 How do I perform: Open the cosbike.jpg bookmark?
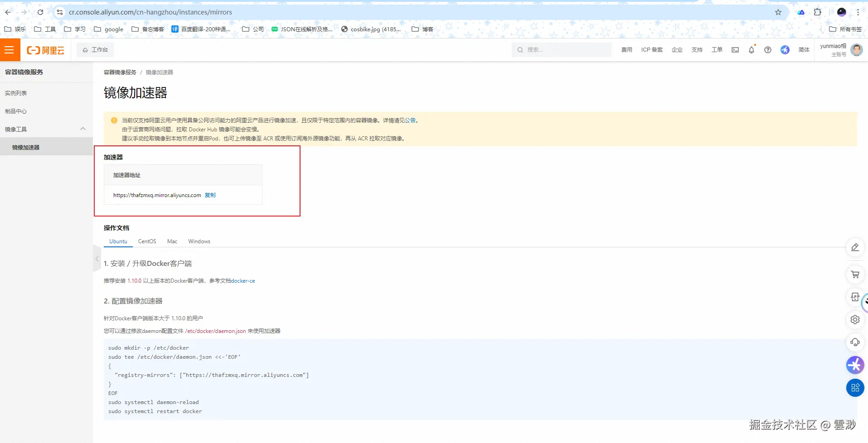(x=371, y=29)
